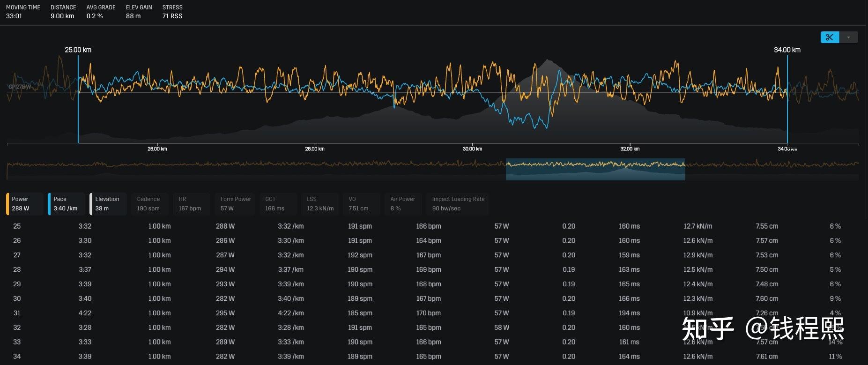Enable the VO metric chip
Screen dimensions: 868x365
(362, 204)
